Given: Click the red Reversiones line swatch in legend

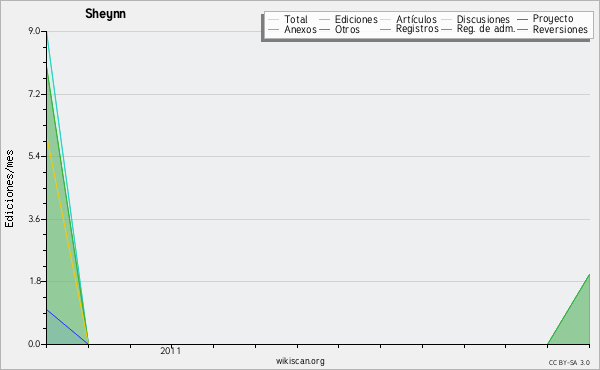Looking at the screenshot, I should tap(522, 29).
